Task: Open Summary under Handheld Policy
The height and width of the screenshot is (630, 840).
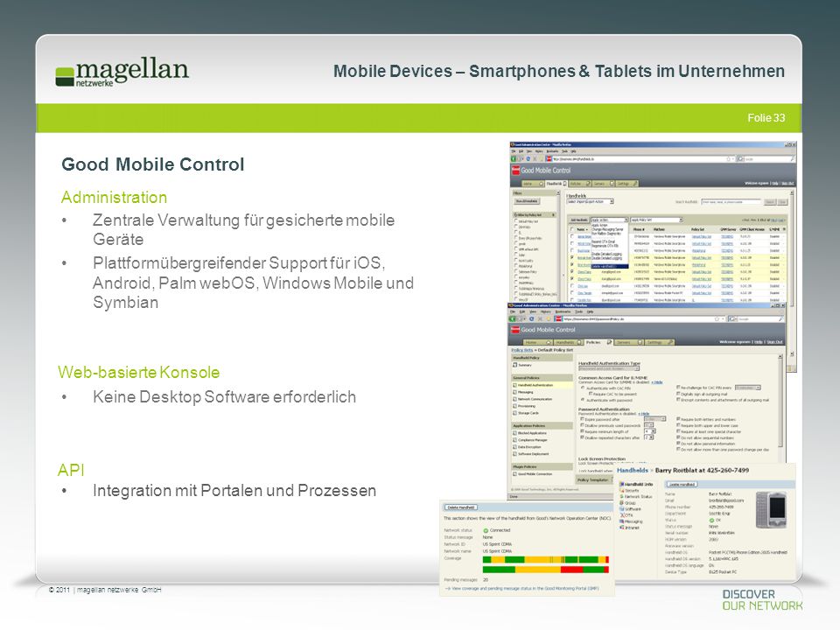Action: [x=522, y=366]
